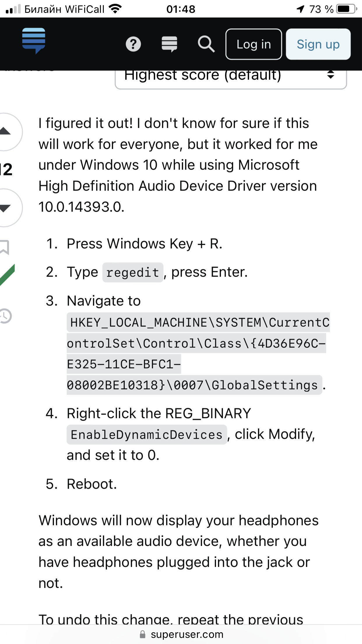Click the Sign up button
Viewport: 362px width, 644px height.
click(x=318, y=44)
